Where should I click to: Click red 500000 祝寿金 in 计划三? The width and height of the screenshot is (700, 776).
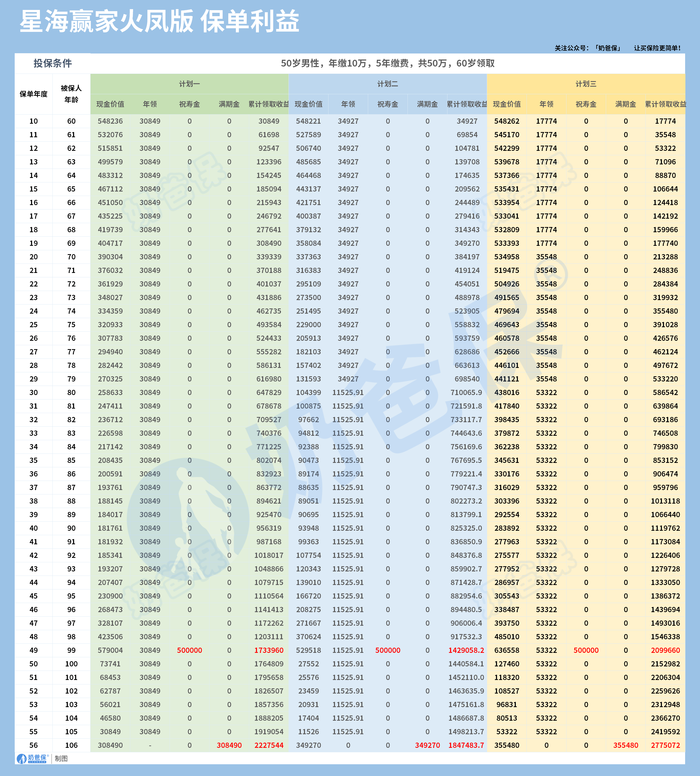coord(586,650)
